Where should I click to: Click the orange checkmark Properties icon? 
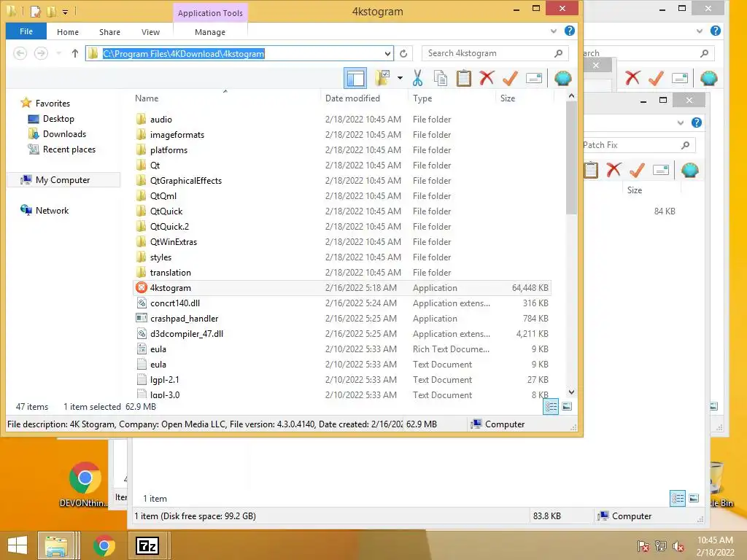[x=510, y=78]
